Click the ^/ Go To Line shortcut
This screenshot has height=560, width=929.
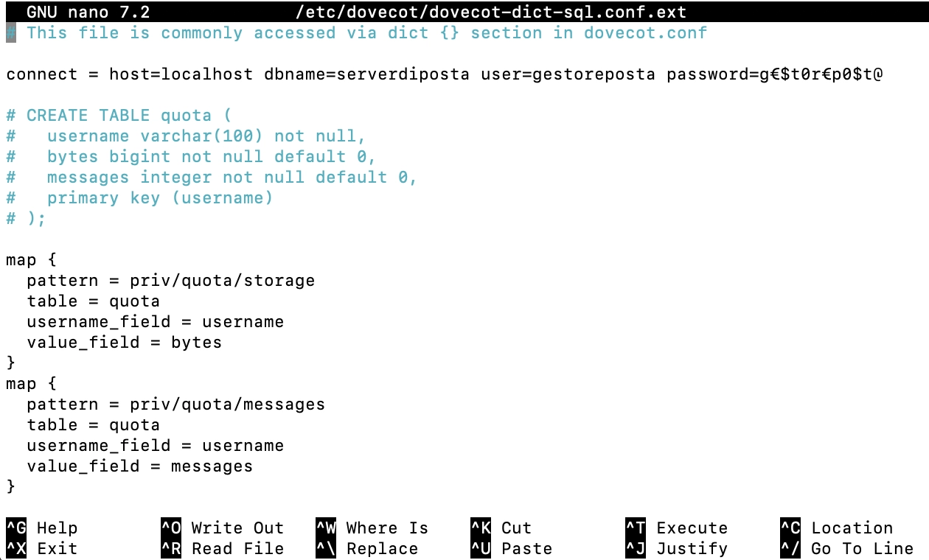tap(846, 548)
